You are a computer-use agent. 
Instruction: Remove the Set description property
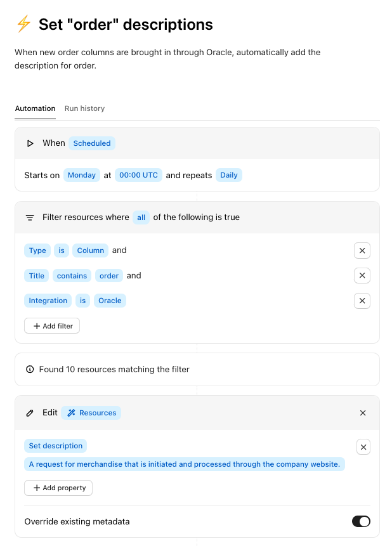[x=363, y=447]
